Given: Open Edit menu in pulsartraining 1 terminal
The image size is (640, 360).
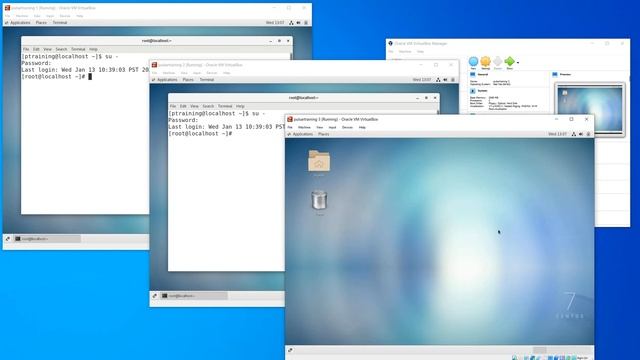Looking at the screenshot, I should coord(36,49).
